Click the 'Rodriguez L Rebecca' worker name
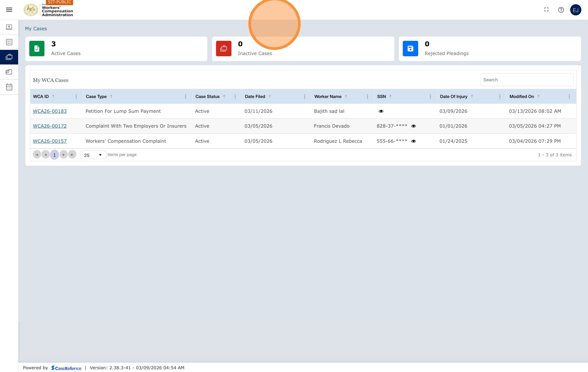This screenshot has height=372, width=588. (x=338, y=141)
